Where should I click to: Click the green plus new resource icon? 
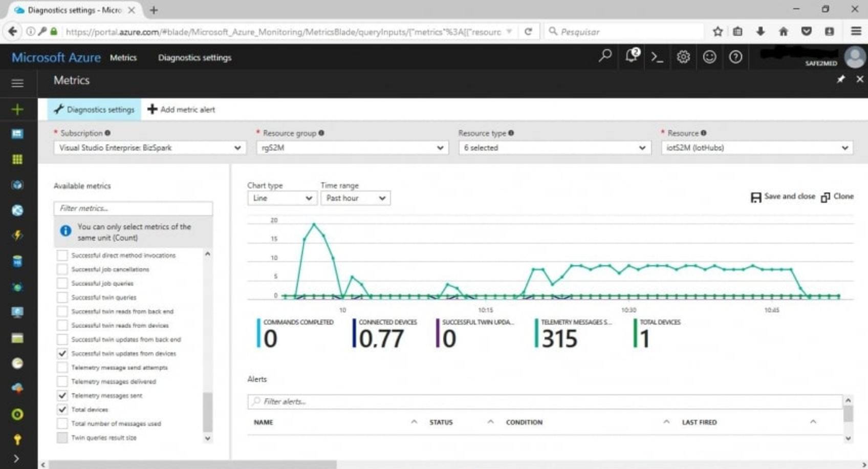point(17,109)
